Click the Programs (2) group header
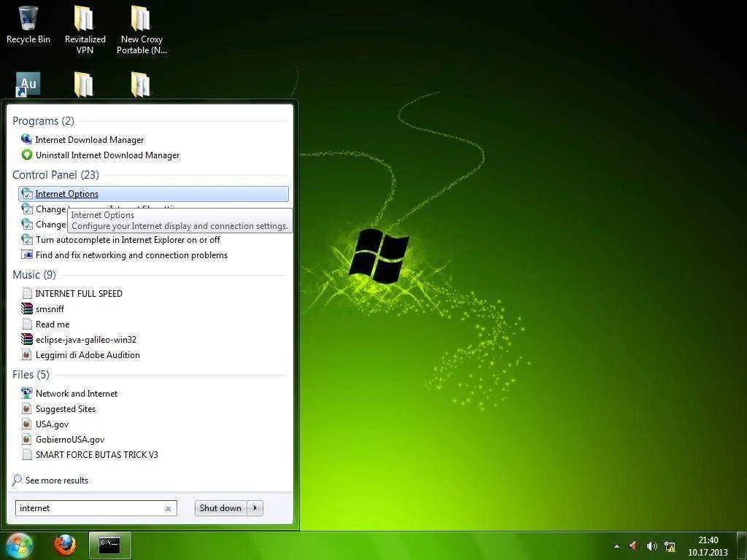 [x=43, y=121]
